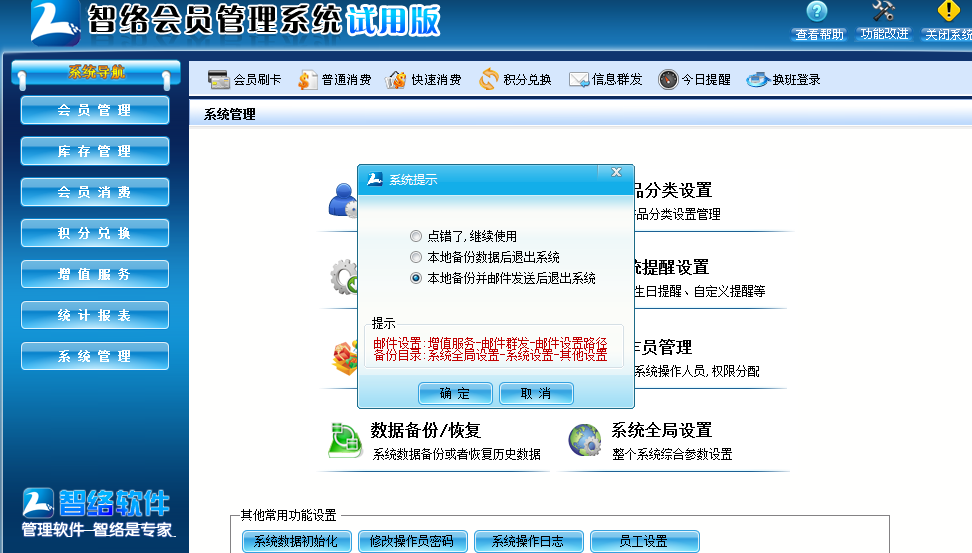The image size is (972, 553).
Task: Click the 功能改进 tools icon
Action: click(883, 11)
